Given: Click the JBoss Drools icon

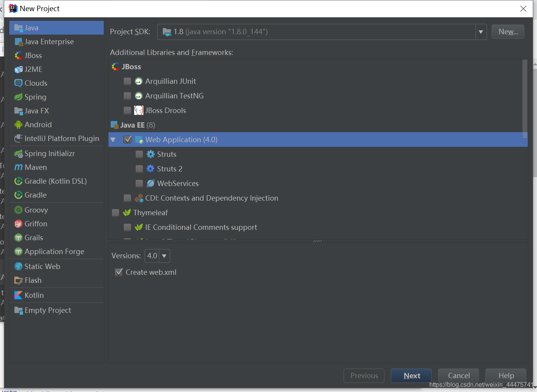Looking at the screenshot, I should (x=139, y=111).
